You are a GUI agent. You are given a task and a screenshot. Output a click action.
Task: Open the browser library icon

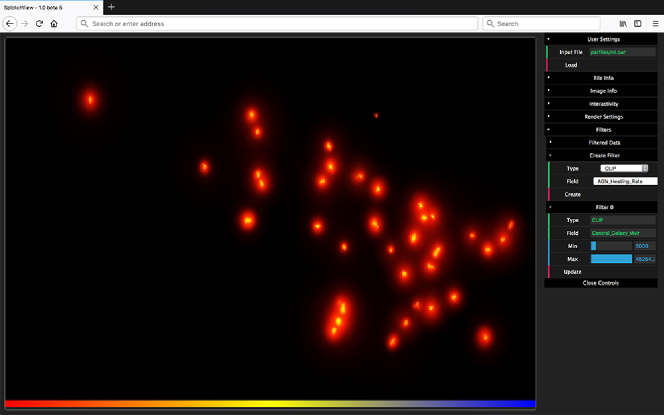[622, 23]
